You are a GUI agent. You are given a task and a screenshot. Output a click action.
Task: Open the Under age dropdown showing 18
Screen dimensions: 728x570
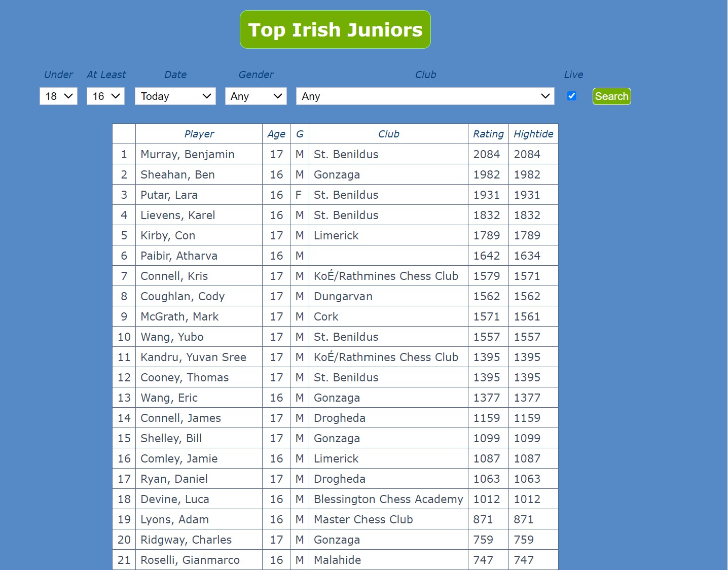click(x=58, y=96)
